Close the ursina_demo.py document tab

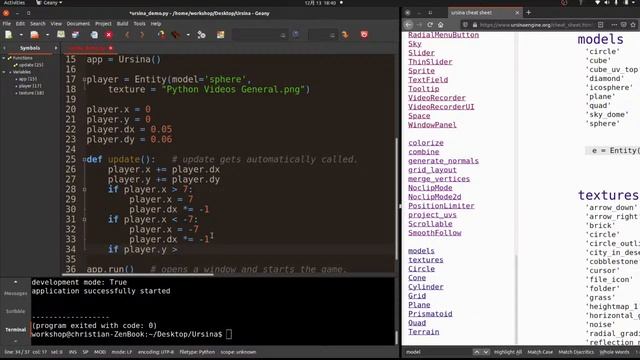(111, 48)
